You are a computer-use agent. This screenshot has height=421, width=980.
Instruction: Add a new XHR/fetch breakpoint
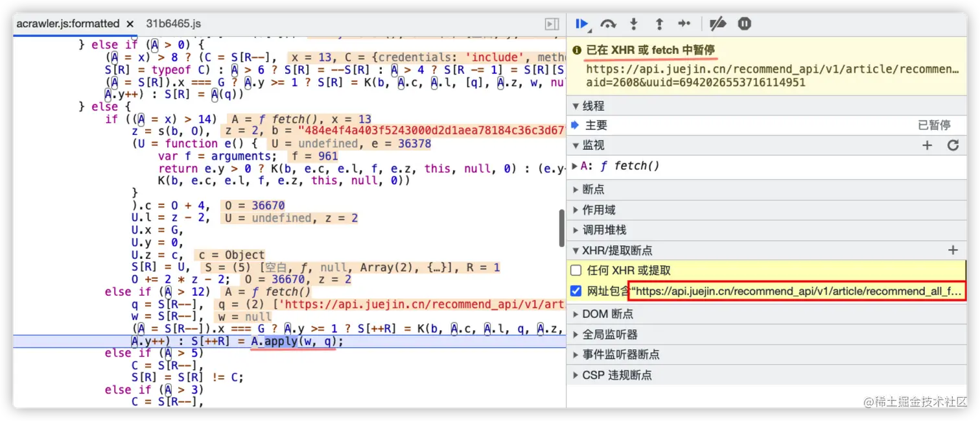953,250
